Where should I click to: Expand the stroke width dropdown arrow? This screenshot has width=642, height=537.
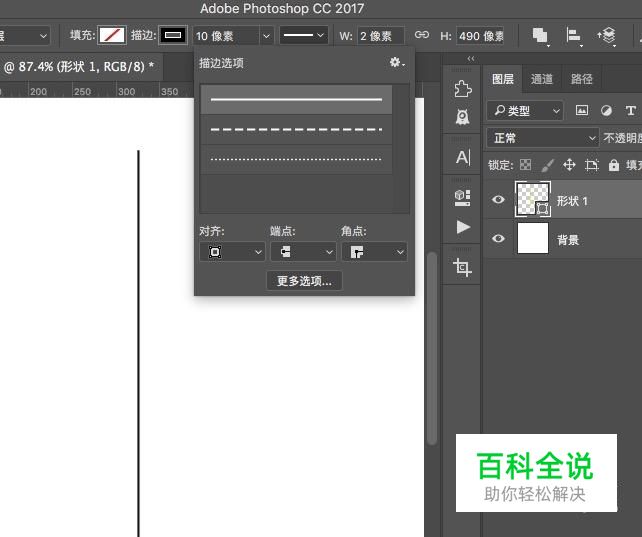tap(266, 36)
